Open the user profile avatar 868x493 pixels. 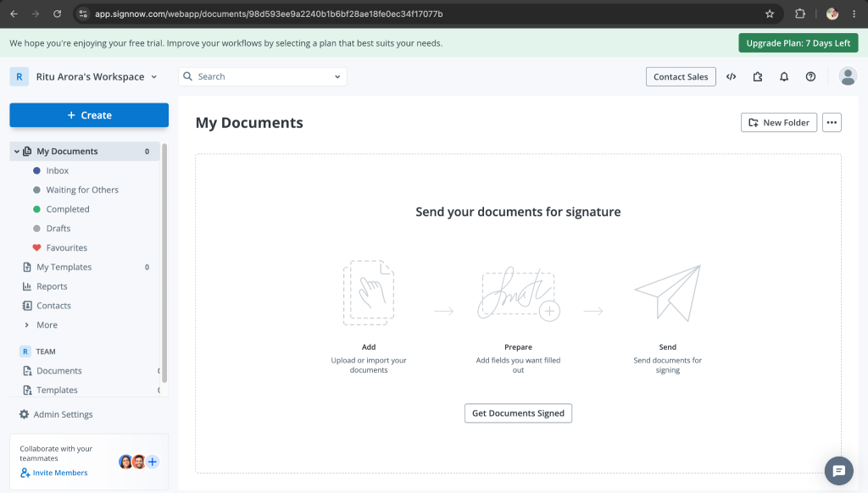pos(848,76)
